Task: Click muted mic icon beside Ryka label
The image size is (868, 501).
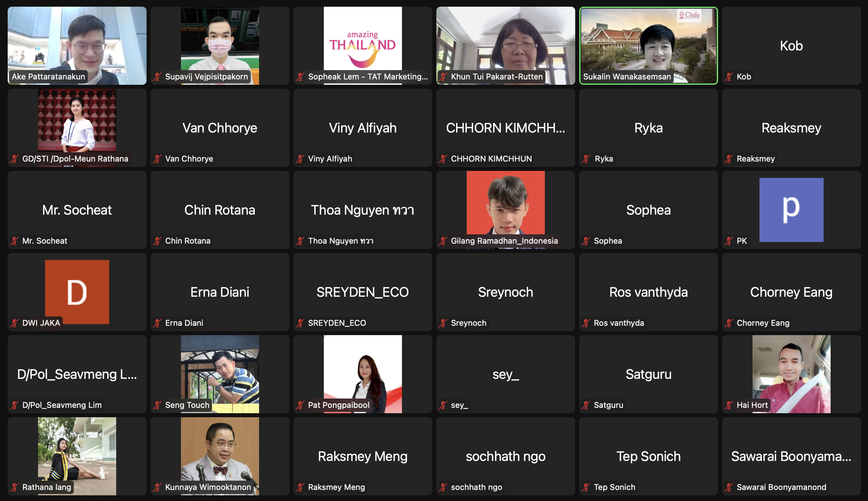Action: (x=586, y=159)
